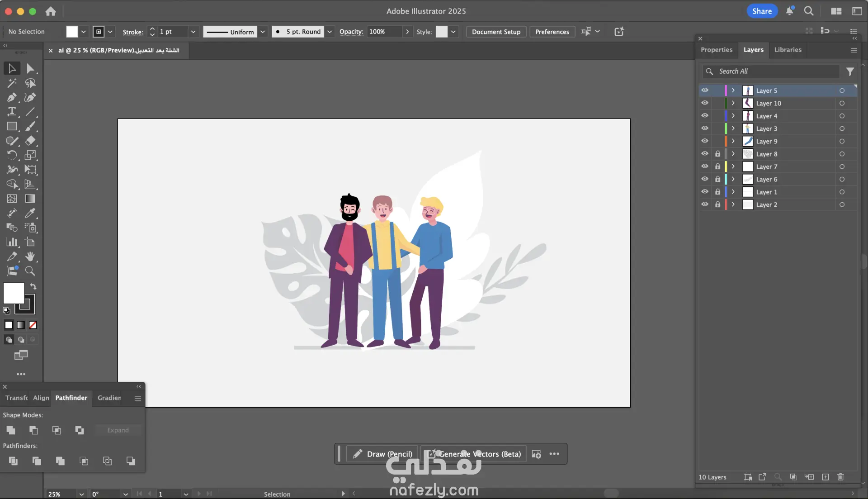The width and height of the screenshot is (868, 499).
Task: Unlock Layer 8 via lock icon
Action: click(x=717, y=154)
